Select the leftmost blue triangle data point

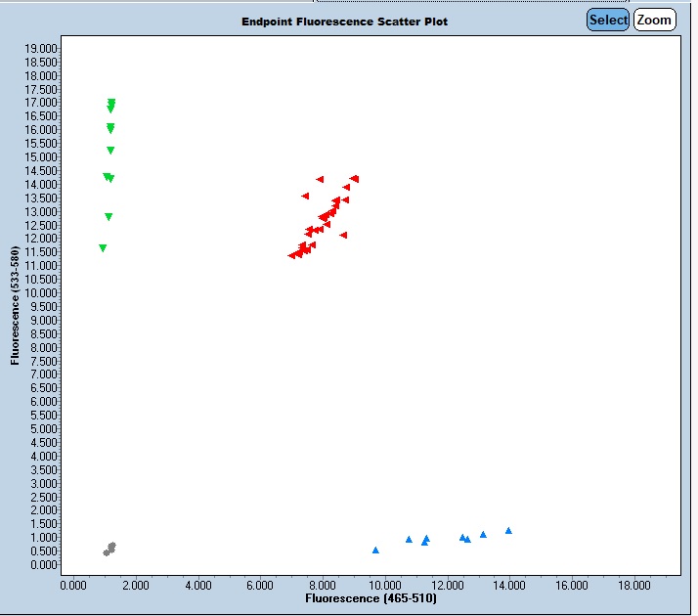(x=375, y=550)
